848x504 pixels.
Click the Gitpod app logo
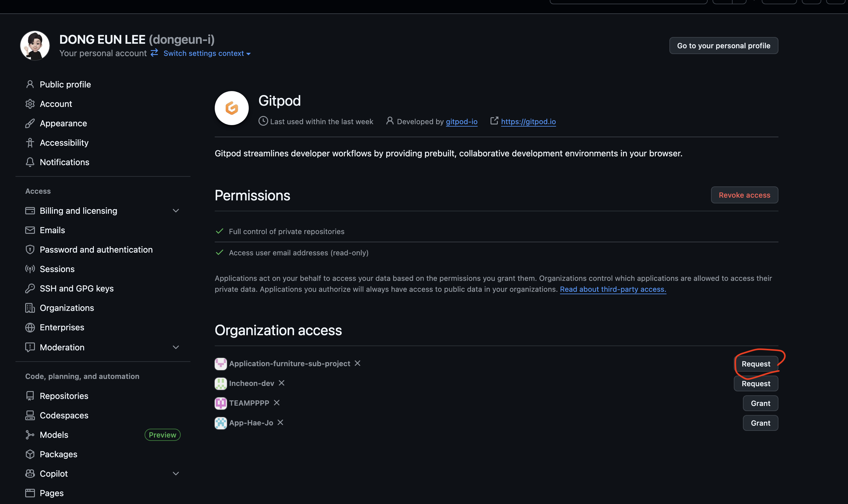[x=231, y=108]
